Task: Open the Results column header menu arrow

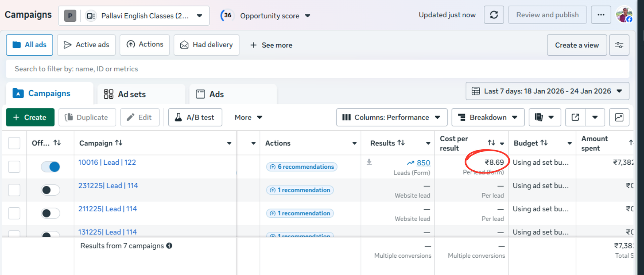Action: (x=428, y=143)
